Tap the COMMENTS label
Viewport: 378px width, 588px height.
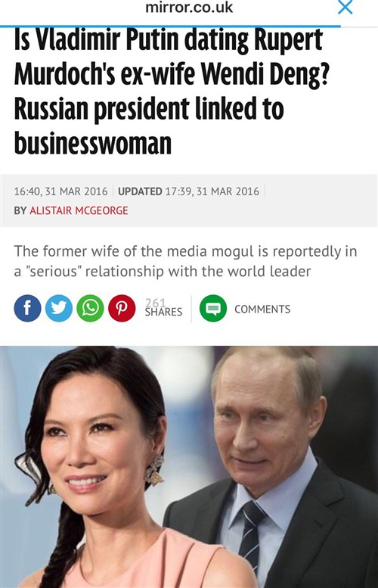pos(262,309)
